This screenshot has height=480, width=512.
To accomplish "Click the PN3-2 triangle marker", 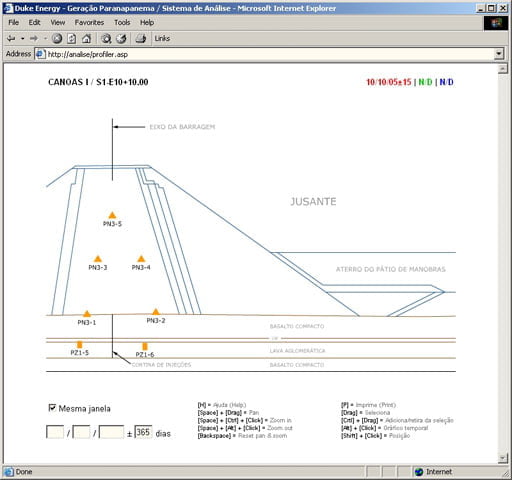I will tap(156, 312).
